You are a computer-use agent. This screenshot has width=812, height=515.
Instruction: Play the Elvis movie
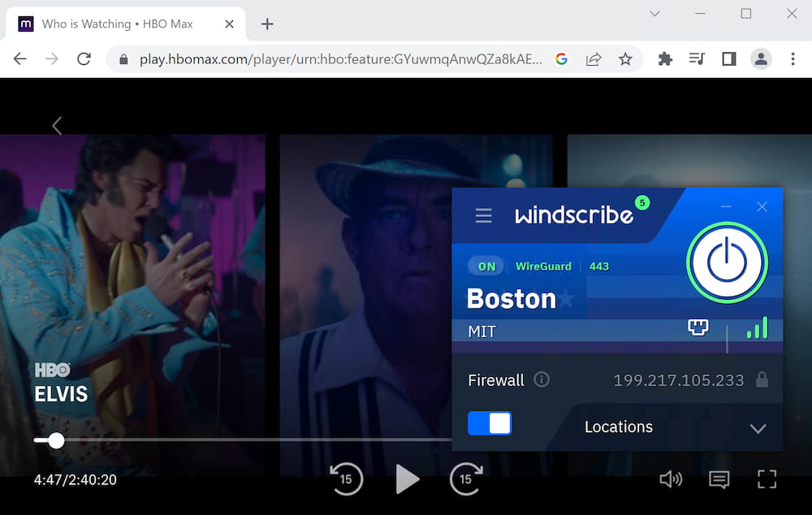(x=408, y=479)
